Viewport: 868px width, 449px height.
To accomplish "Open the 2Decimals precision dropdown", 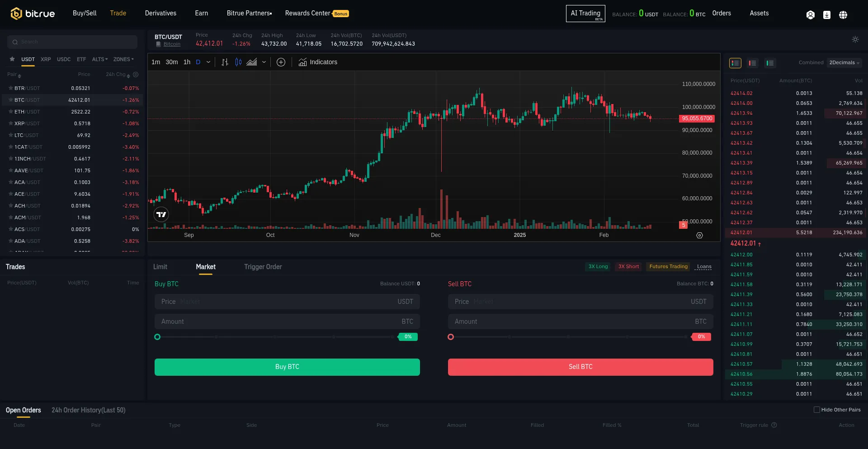I will pos(844,63).
